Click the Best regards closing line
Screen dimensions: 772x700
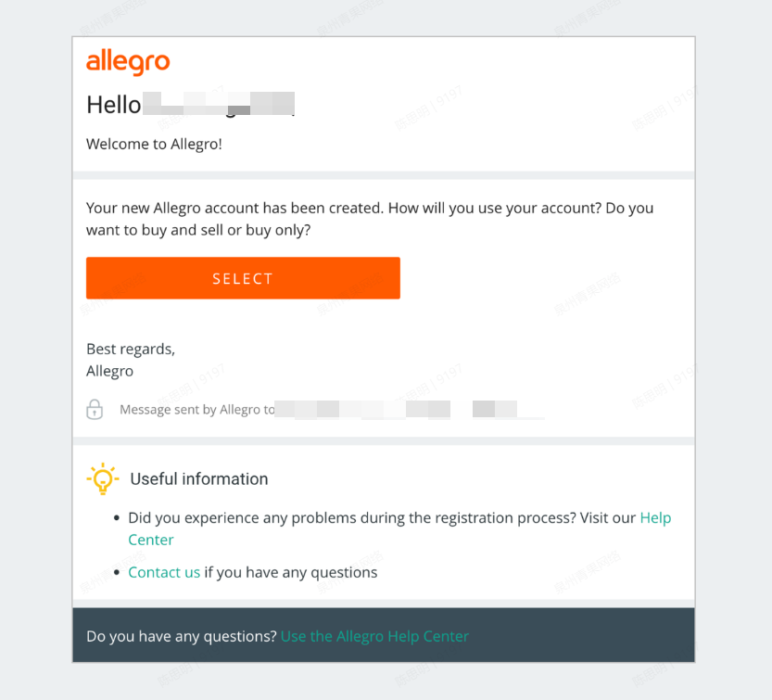[131, 349]
